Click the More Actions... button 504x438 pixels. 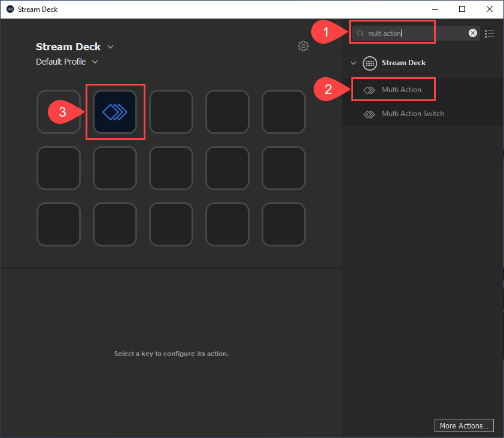click(x=464, y=425)
